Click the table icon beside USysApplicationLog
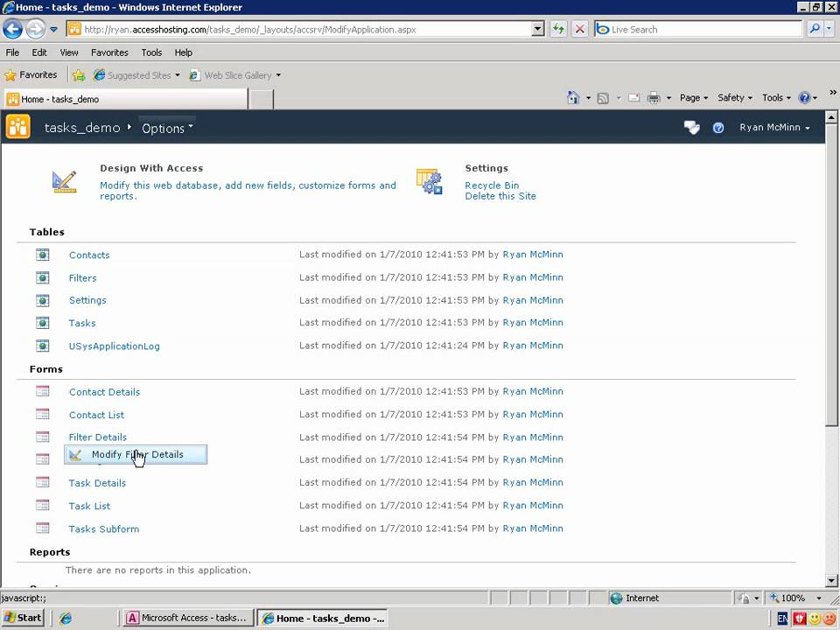The height and width of the screenshot is (630, 840). coord(42,346)
